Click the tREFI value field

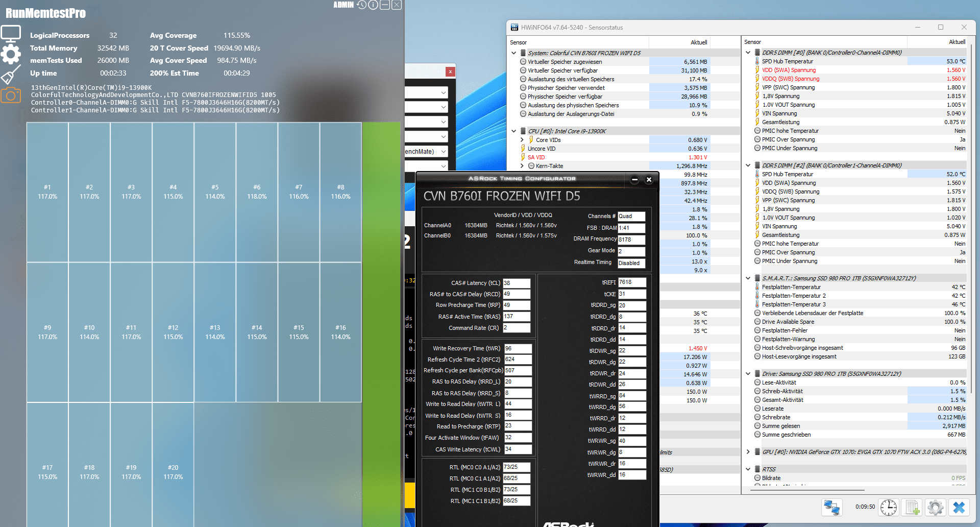click(x=632, y=282)
